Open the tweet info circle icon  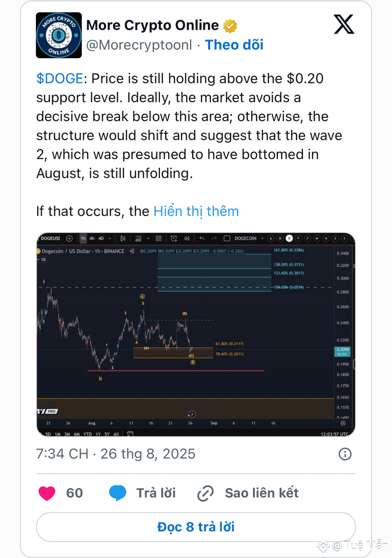pyautogui.click(x=345, y=454)
